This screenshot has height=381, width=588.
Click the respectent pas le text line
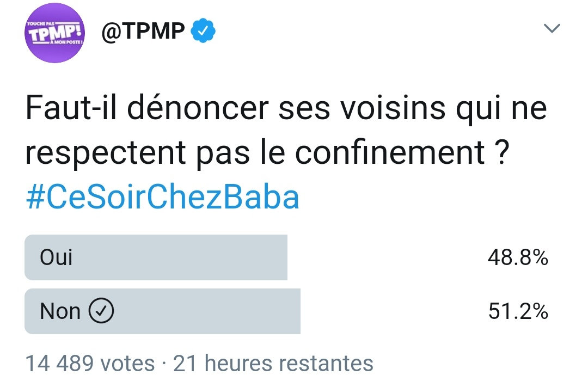click(x=155, y=153)
